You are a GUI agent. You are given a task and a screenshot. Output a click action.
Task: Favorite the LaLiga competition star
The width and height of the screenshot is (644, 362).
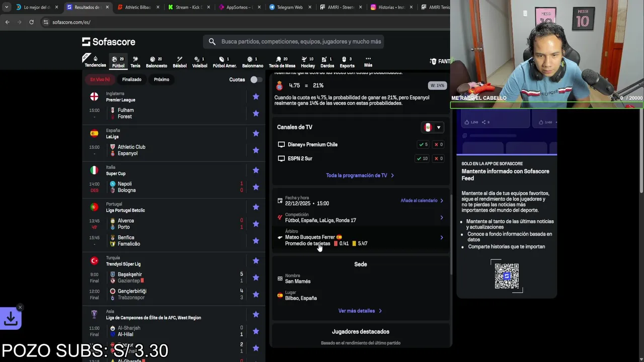click(256, 133)
